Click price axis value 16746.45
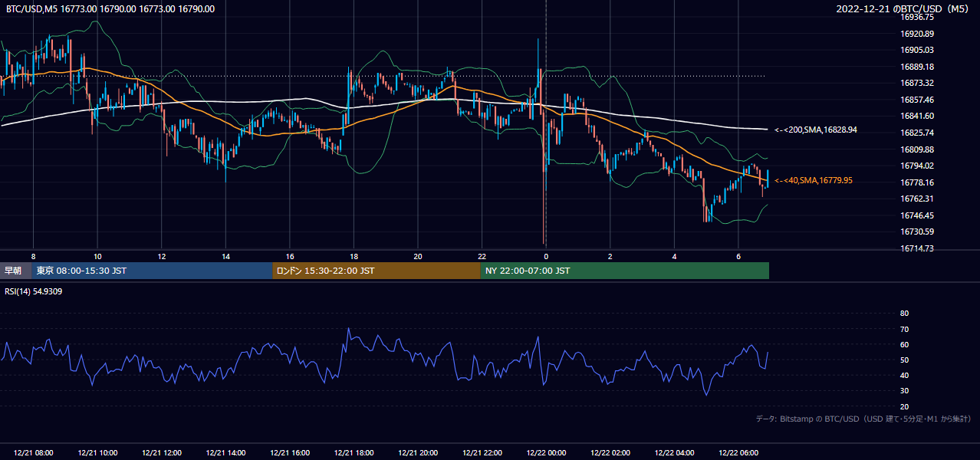 pos(917,215)
